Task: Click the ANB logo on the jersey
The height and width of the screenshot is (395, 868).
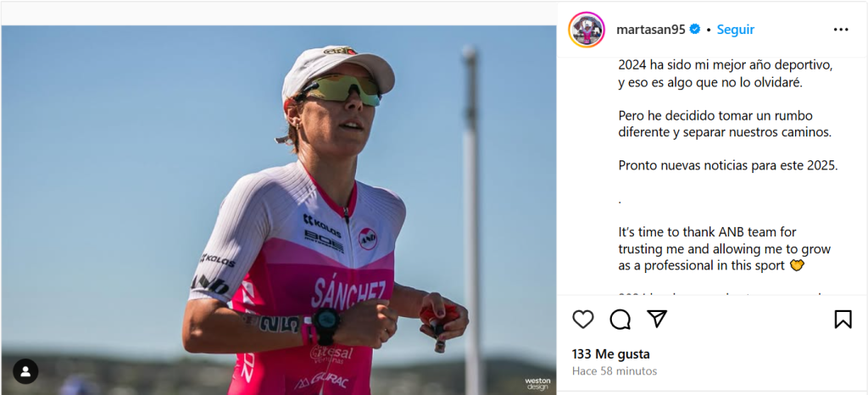Action: [367, 238]
